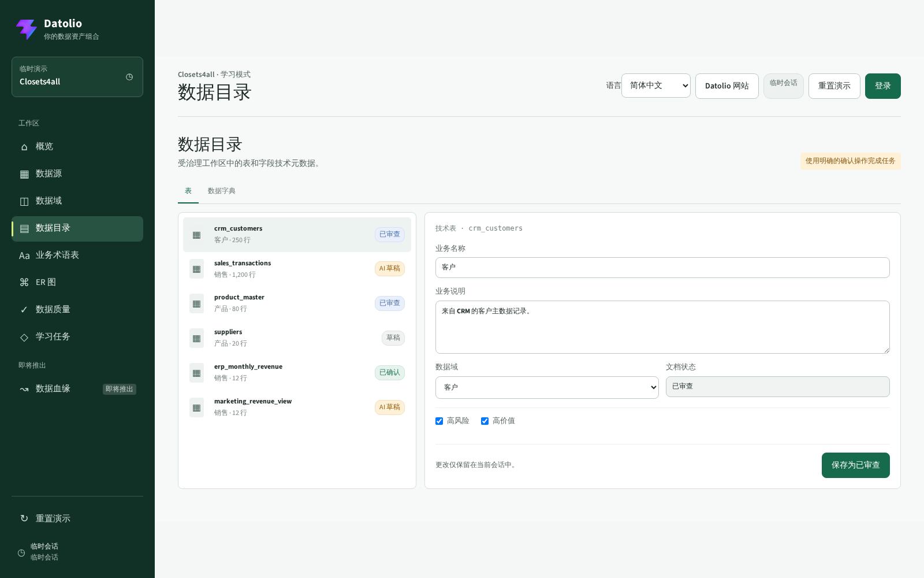Select the marketing_revenue_view table row

pyautogui.click(x=297, y=407)
